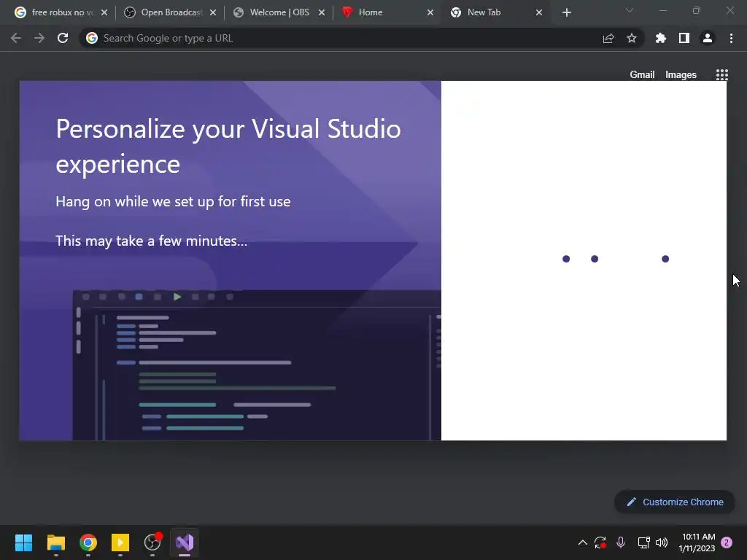Show hidden system tray icons
Screen dimensions: 747x560
pos(582,542)
